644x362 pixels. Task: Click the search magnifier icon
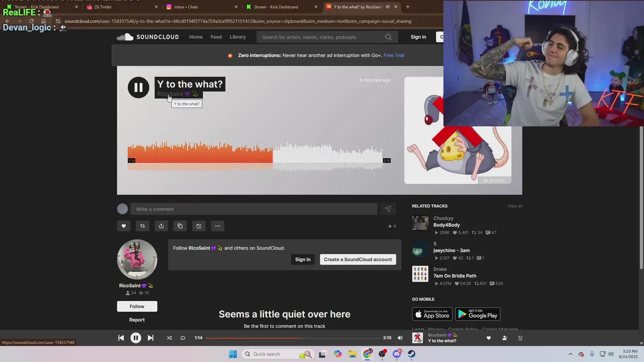point(388,37)
